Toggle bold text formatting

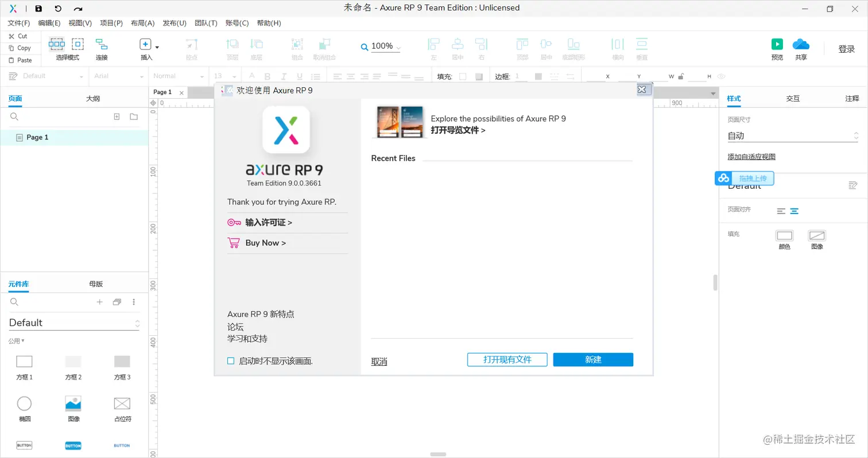click(x=267, y=75)
